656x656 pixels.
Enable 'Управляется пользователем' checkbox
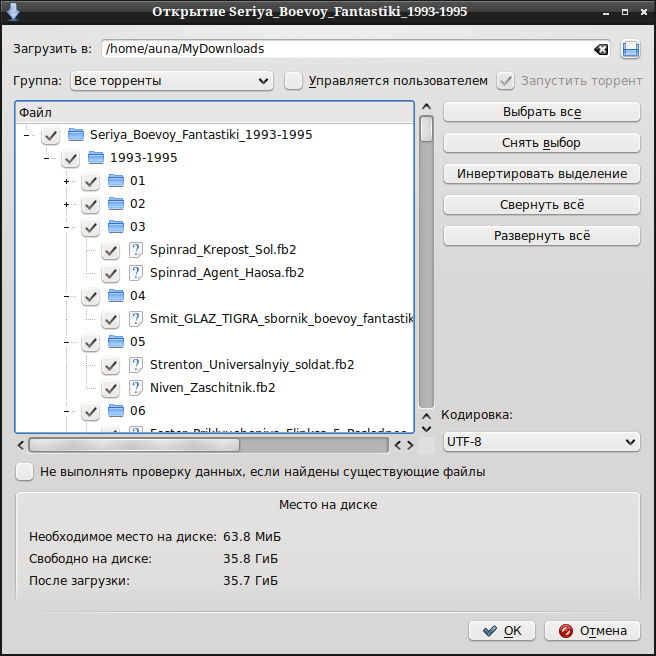point(293,81)
